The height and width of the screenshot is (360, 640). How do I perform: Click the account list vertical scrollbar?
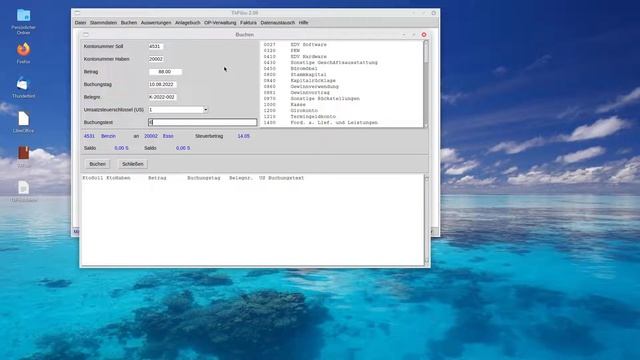click(426, 84)
